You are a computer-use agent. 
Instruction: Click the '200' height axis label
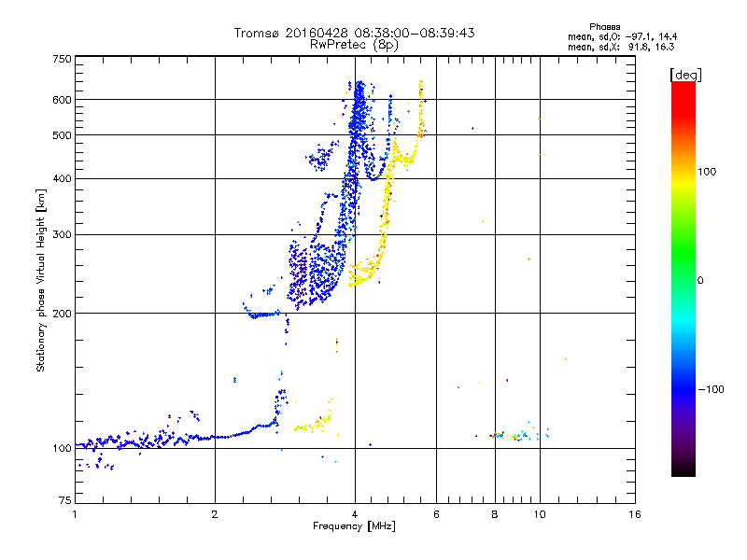(62, 314)
